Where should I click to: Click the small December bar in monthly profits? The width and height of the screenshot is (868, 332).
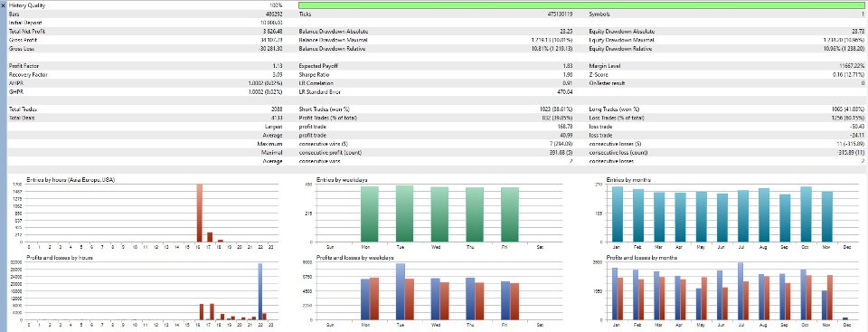pyautogui.click(x=844, y=318)
